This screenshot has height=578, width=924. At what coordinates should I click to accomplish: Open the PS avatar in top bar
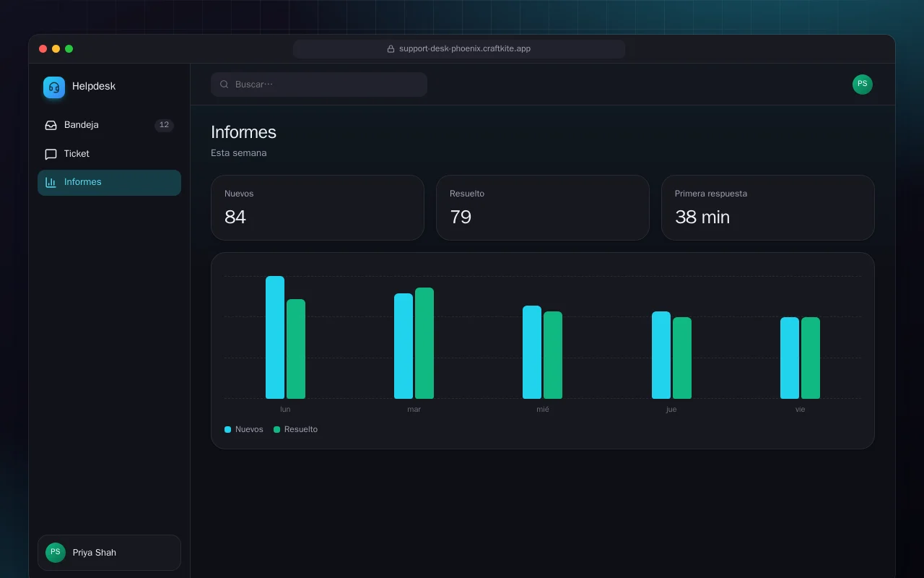863,85
